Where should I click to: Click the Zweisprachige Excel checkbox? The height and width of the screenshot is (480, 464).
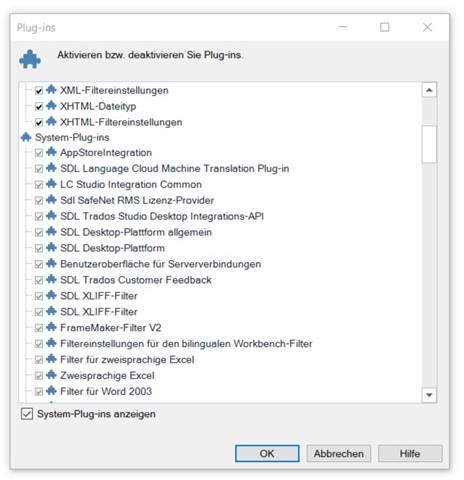tap(39, 376)
